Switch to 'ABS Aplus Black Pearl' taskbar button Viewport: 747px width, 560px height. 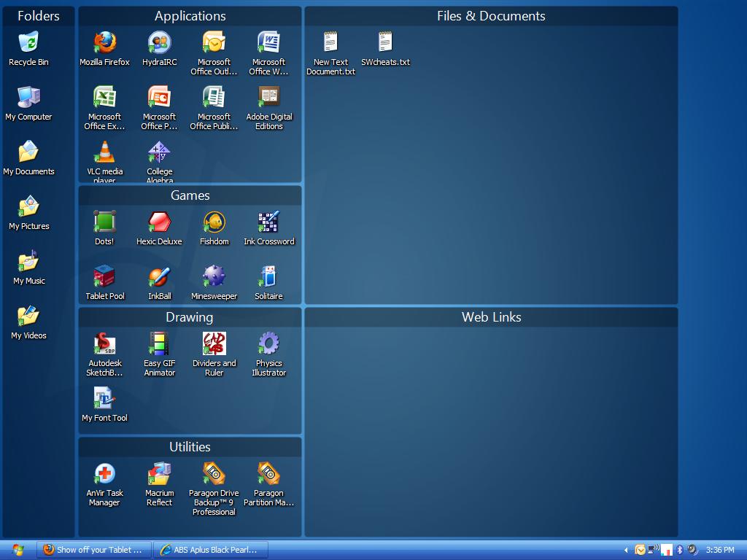click(211, 550)
